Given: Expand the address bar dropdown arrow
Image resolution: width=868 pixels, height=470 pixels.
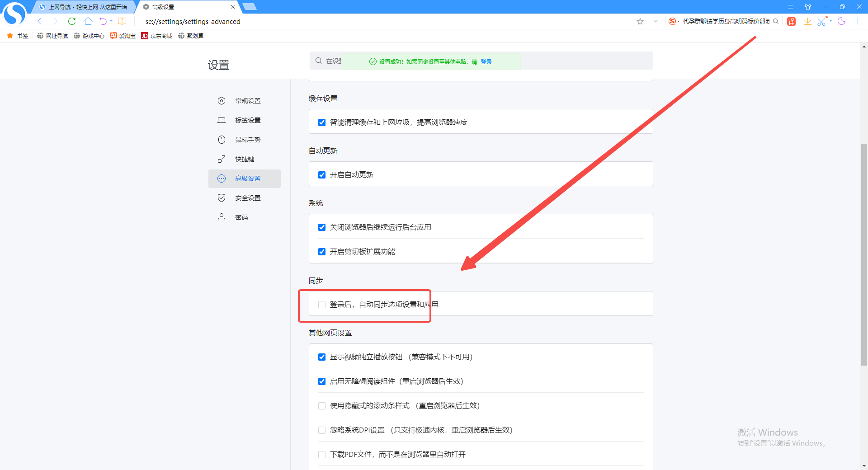Looking at the screenshot, I should point(656,21).
